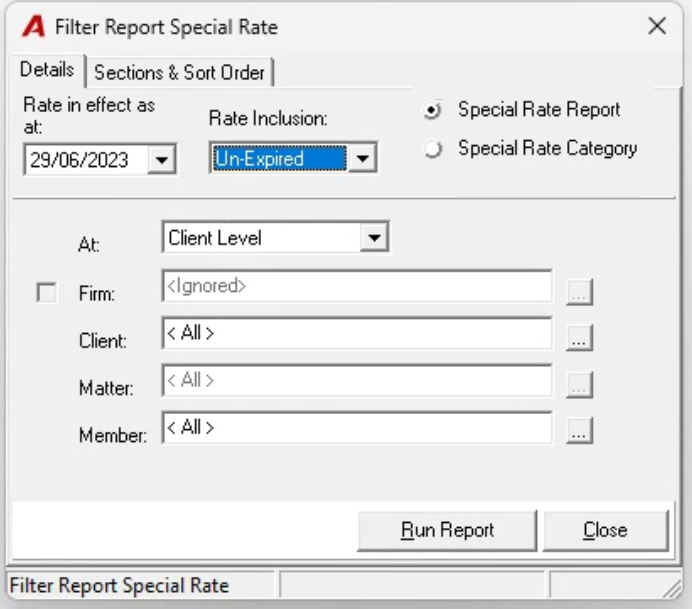Click the status bar text Filter Report Special Rate
The width and height of the screenshot is (692, 609).
119,586
